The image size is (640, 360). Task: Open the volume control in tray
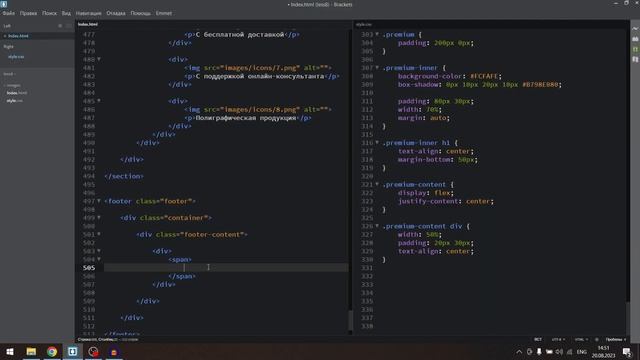coord(559,352)
